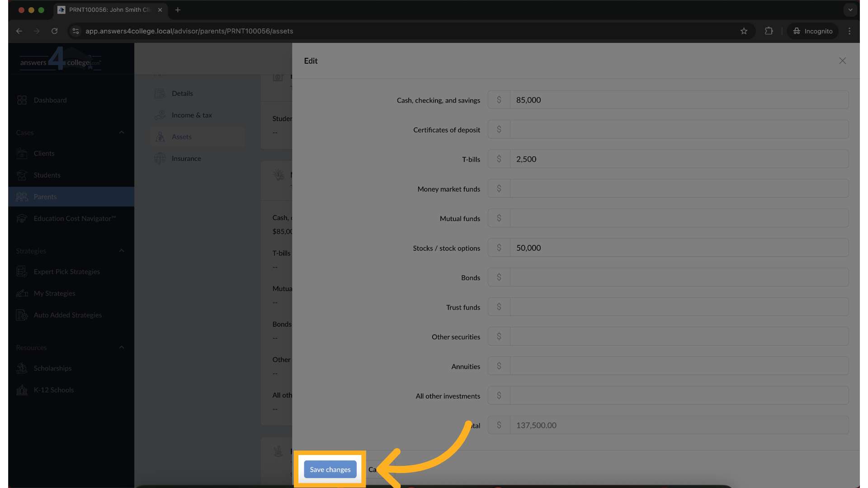The image size is (868, 488).
Task: Select the Education Cost Navigator icon
Action: click(22, 218)
